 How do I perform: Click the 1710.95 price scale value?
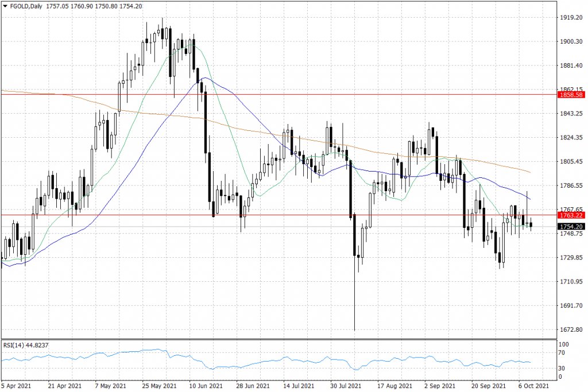pyautogui.click(x=571, y=281)
